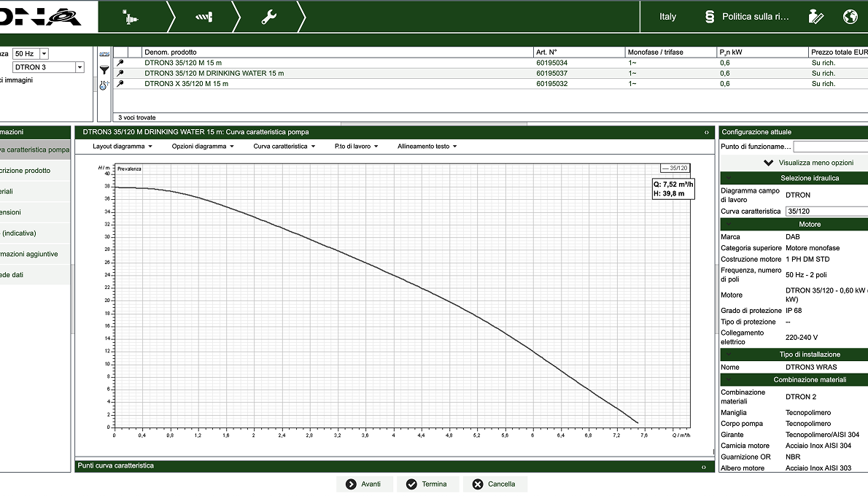
Task: Open Politica sulla riservatezza link
Action: pyautogui.click(x=755, y=17)
